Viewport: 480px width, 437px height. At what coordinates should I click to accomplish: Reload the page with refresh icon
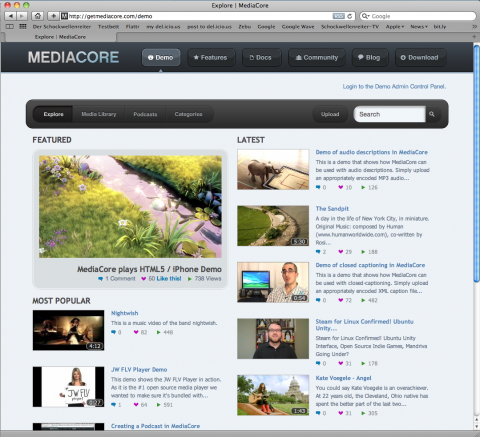click(x=349, y=16)
